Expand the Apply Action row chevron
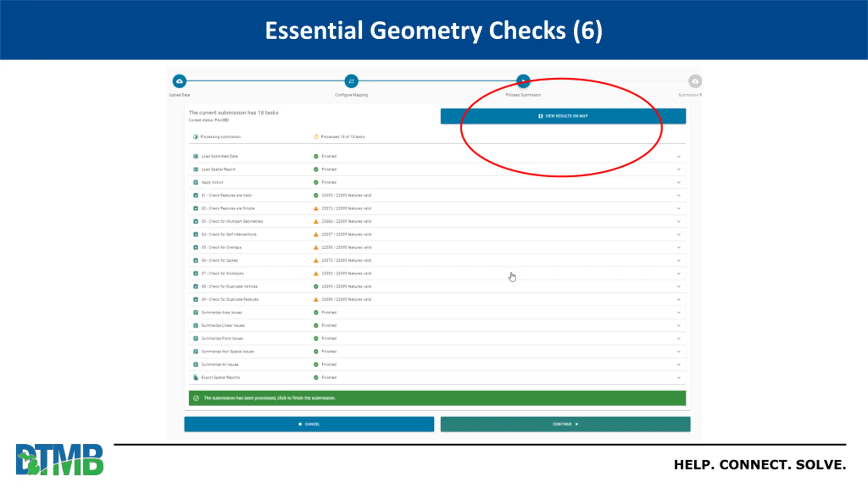Viewport: 868px width, 488px height. point(678,182)
